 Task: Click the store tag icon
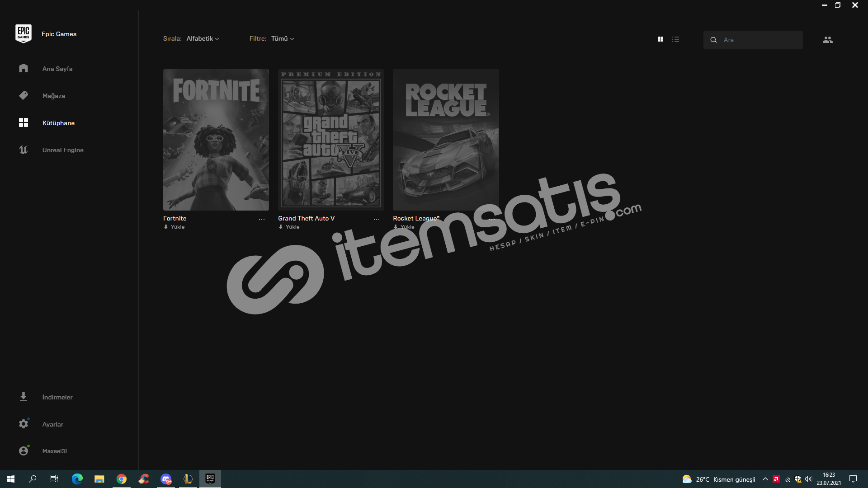pos(24,95)
